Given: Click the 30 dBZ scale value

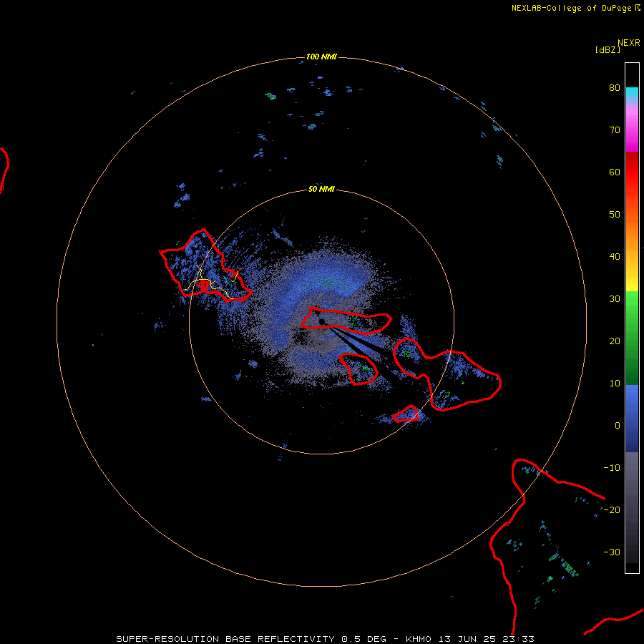Looking at the screenshot, I should pyautogui.click(x=615, y=299).
